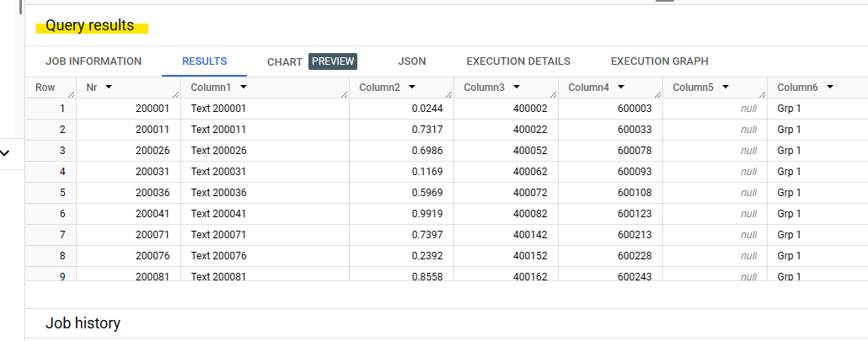Open the Column1 header dropdown arrow

click(244, 88)
